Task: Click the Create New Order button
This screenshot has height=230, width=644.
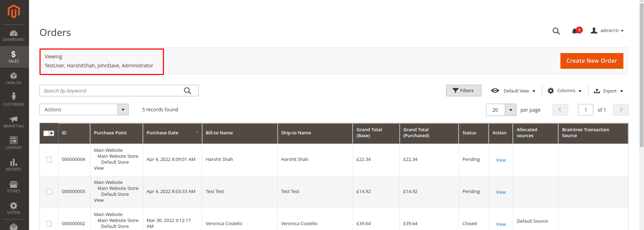Action: pos(592,61)
